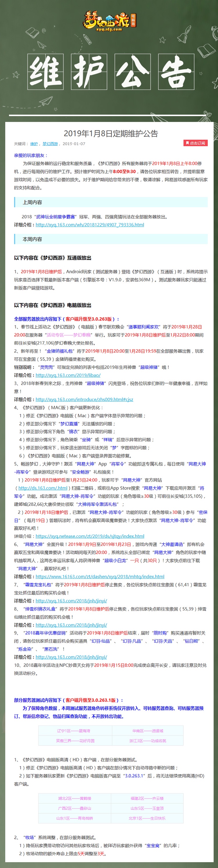Open jinyi link under 霜雪龙宝宝包 item
218x868 pixels.
coord(71,601)
